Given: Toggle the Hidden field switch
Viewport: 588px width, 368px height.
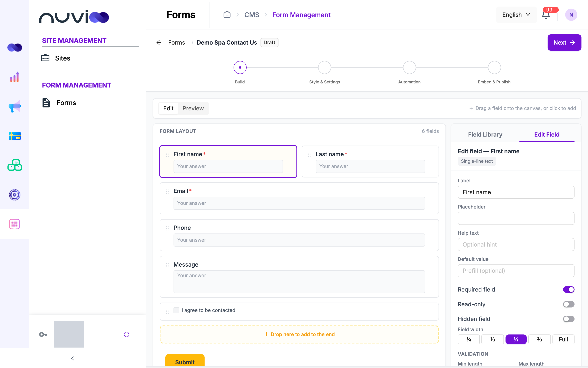Looking at the screenshot, I should point(569,319).
